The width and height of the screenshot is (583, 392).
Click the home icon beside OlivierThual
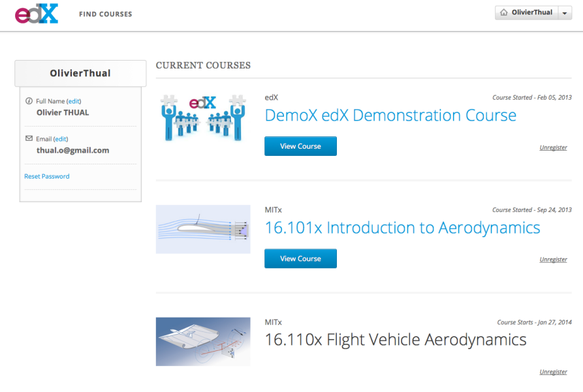click(x=503, y=12)
